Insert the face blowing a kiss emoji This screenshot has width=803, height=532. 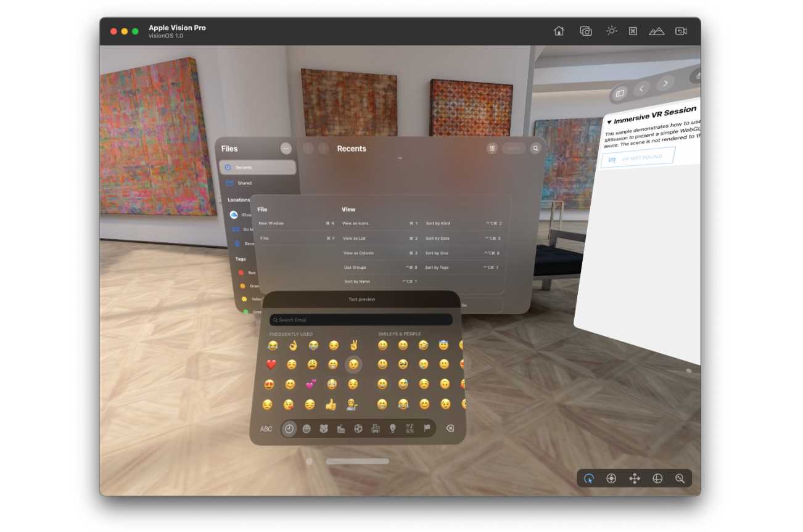[288, 404]
